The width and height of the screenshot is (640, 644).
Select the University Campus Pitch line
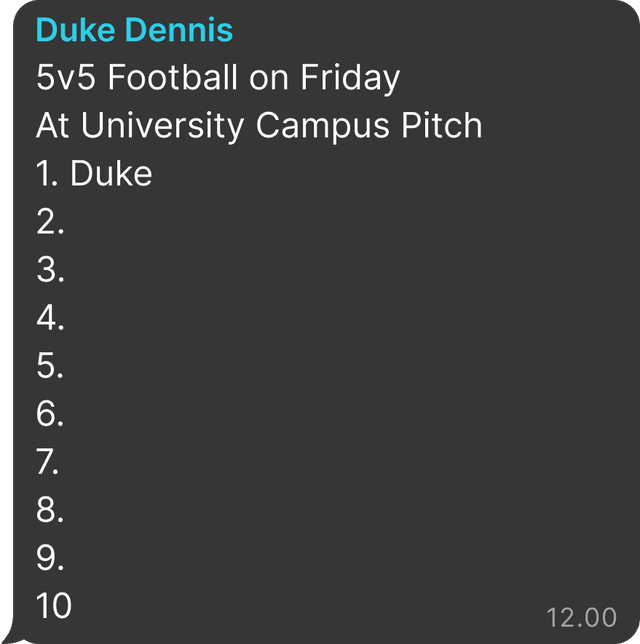click(x=259, y=126)
